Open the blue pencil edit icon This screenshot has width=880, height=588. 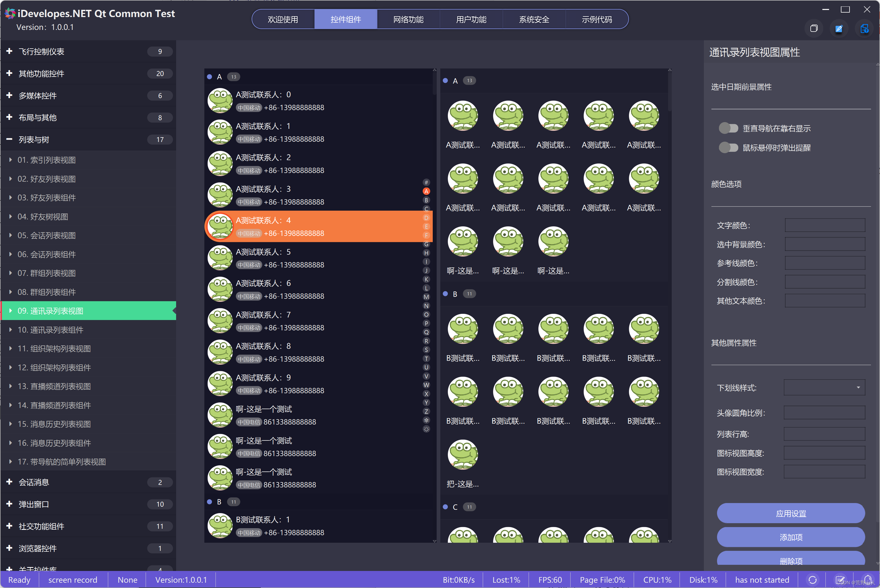tap(839, 29)
